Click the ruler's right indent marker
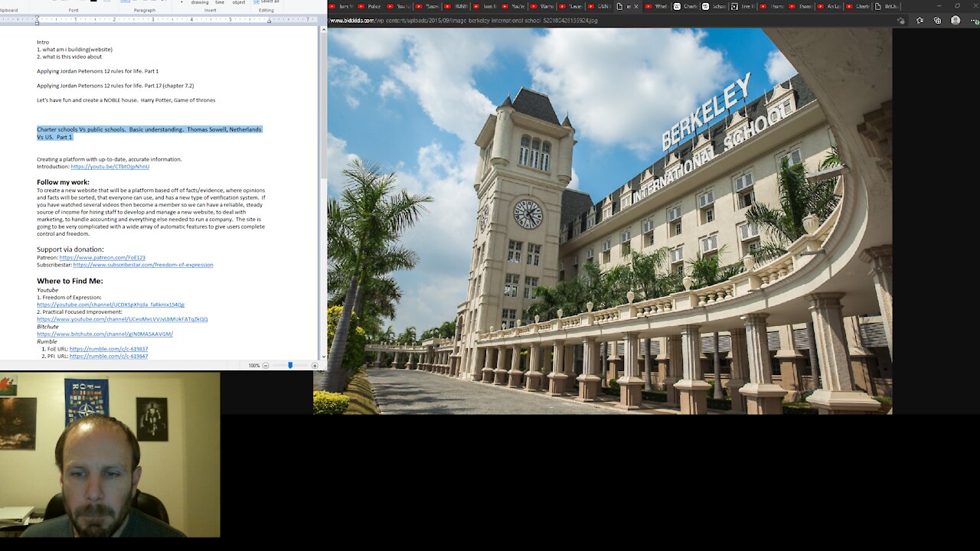This screenshot has width=980, height=551. [269, 20]
